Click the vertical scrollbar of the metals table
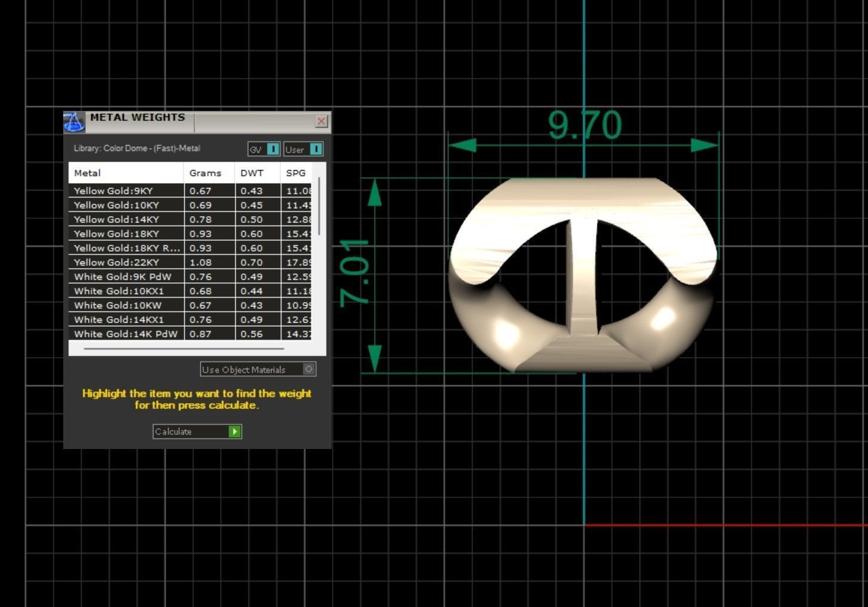This screenshot has height=607, width=868. click(x=319, y=206)
